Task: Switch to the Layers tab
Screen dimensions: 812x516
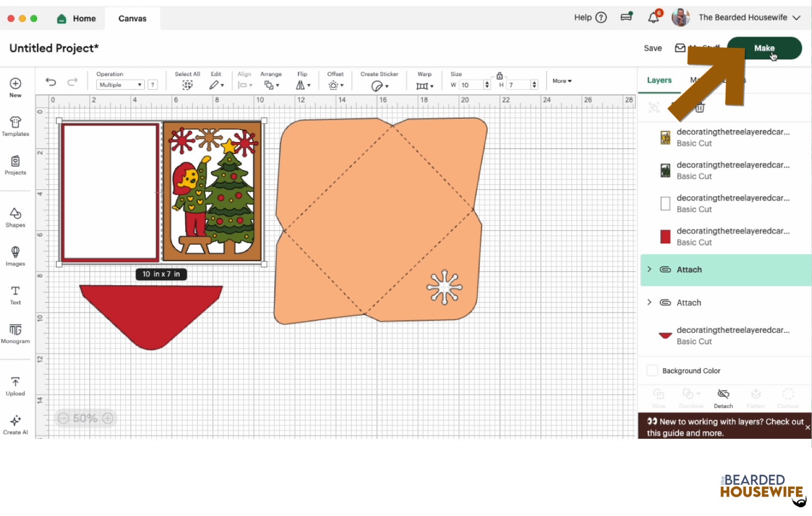Action: (659, 80)
